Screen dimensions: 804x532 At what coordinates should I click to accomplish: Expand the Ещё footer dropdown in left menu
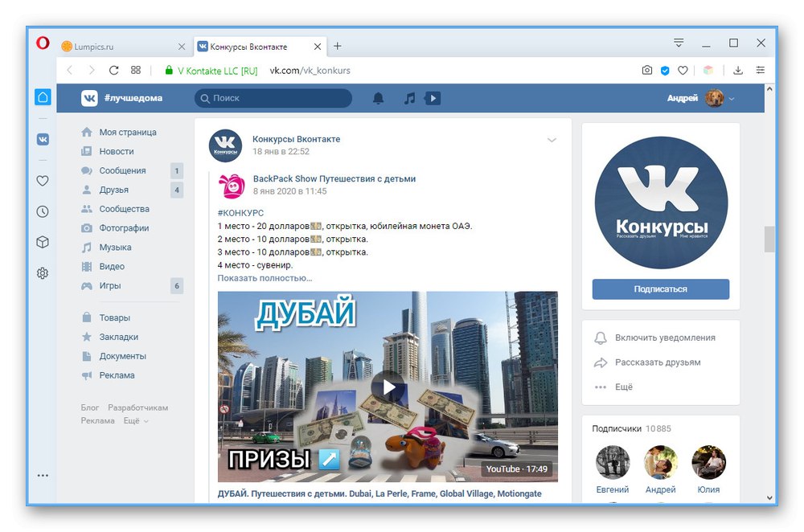coord(136,421)
